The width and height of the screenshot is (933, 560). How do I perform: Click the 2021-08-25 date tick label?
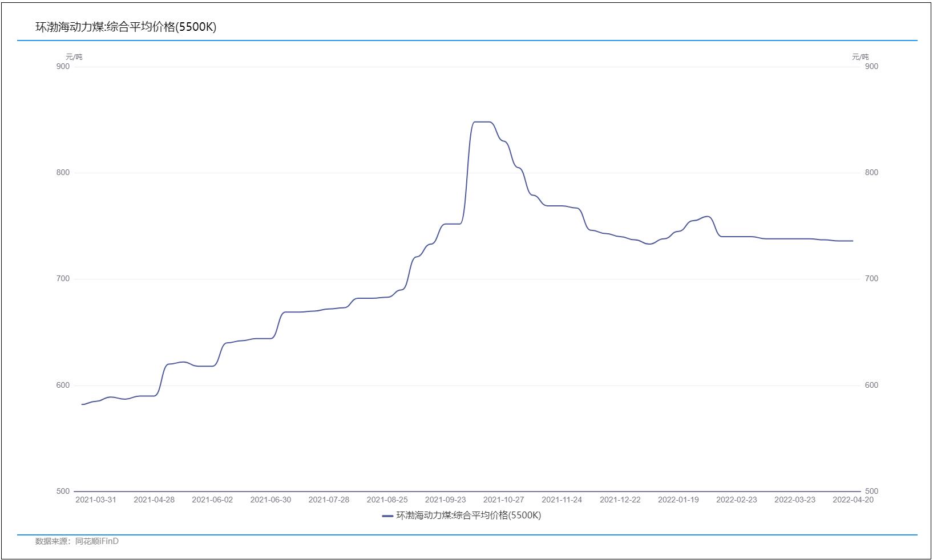tap(387, 500)
